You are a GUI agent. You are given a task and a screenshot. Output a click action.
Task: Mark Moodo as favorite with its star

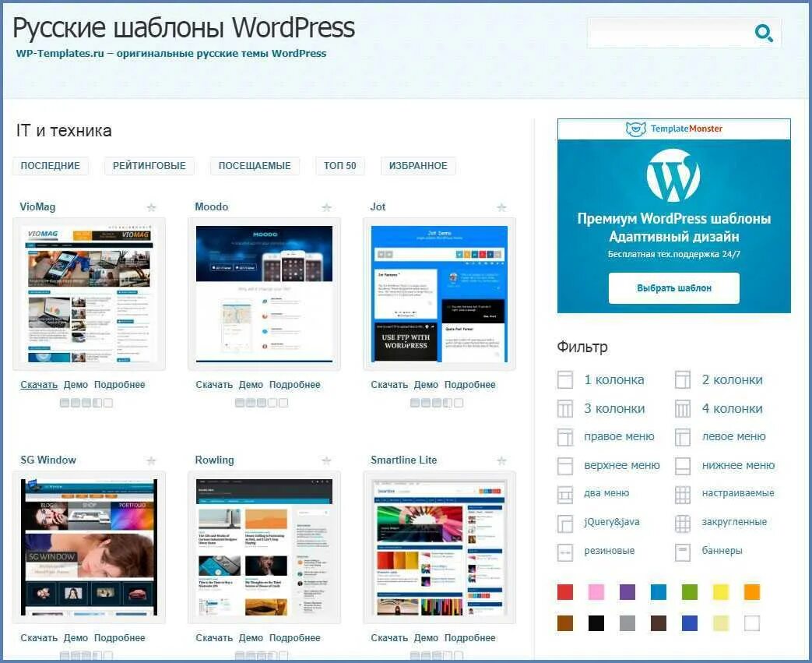tap(326, 207)
